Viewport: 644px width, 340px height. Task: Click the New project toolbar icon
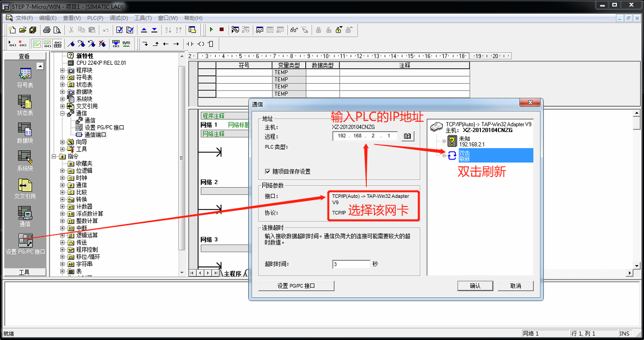13,30
